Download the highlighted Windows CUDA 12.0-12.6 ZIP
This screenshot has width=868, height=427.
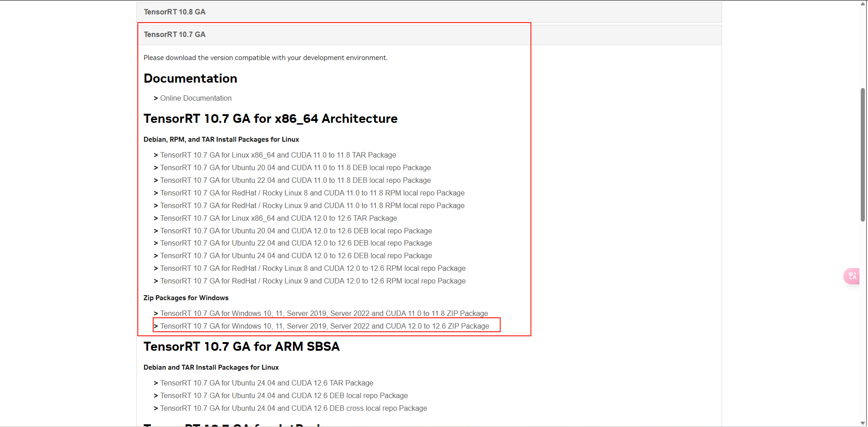click(x=324, y=326)
